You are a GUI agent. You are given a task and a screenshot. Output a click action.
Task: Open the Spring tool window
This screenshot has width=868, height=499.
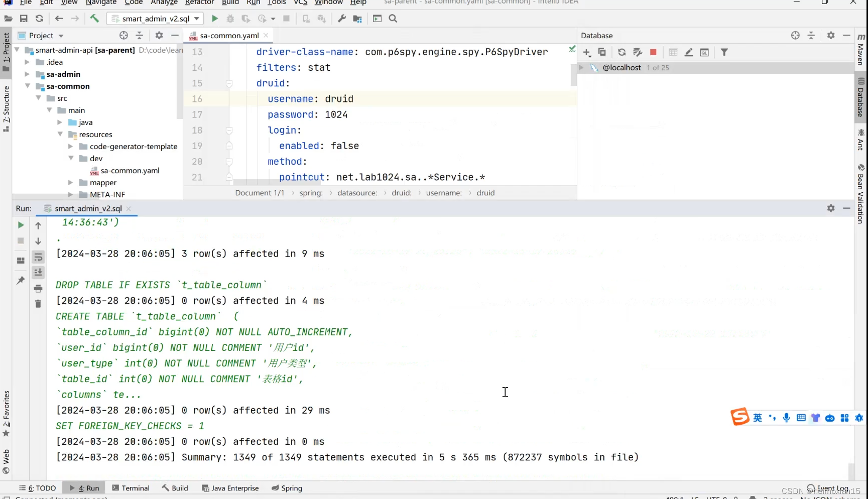click(287, 488)
